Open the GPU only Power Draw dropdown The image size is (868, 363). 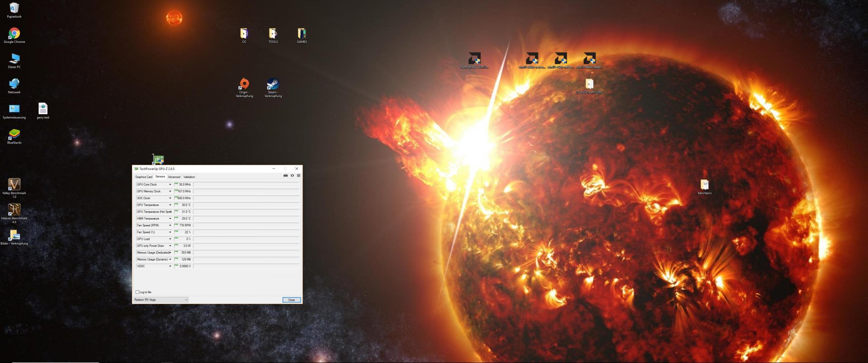coord(170,246)
